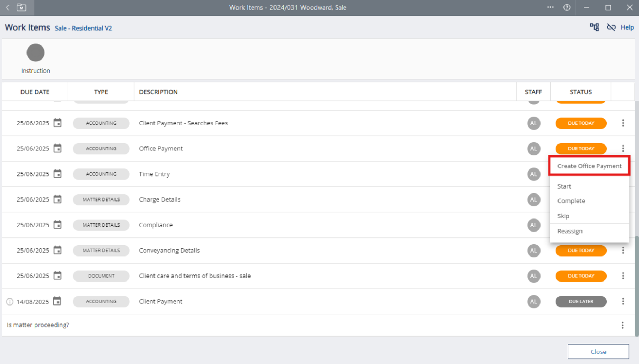Open calendar for Time Entry due date
Screen dimensions: 639x364
[58, 174]
